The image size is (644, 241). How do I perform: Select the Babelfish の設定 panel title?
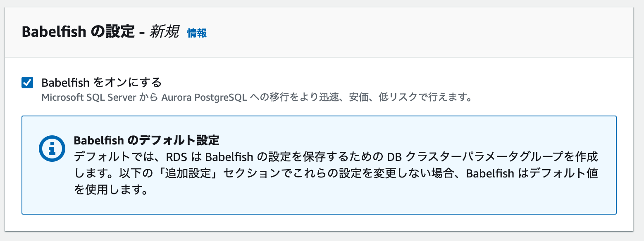pyautogui.click(x=79, y=32)
